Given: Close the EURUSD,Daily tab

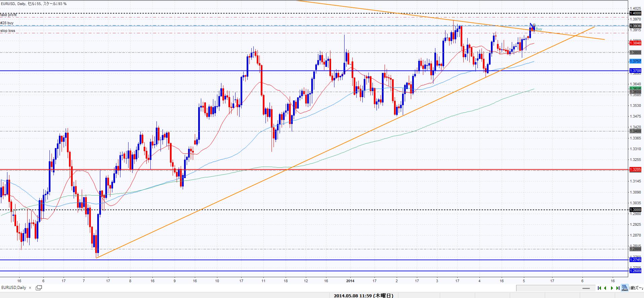Looking at the screenshot, I should pyautogui.click(x=30, y=288).
